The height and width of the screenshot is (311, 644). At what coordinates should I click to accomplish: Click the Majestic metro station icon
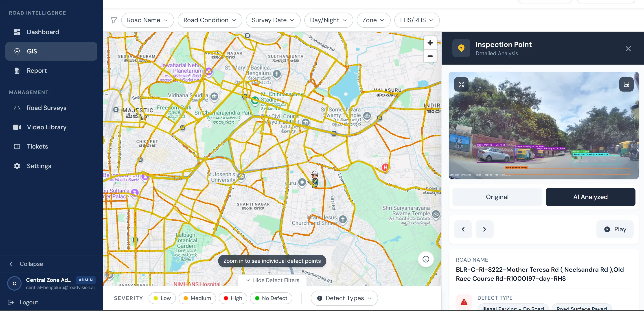(x=116, y=110)
